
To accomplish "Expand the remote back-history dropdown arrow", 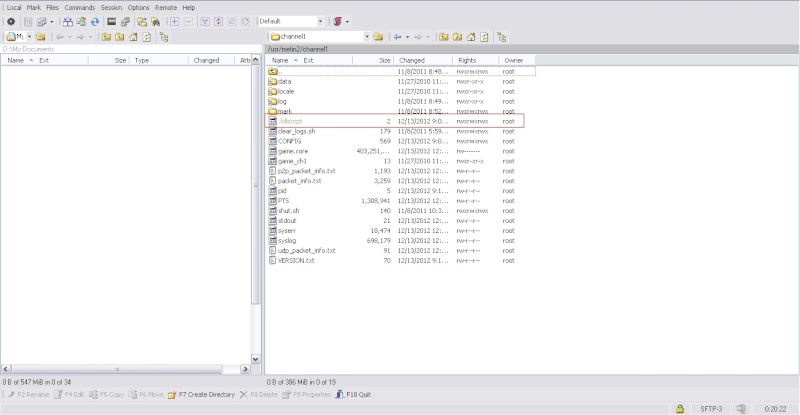I will point(407,37).
